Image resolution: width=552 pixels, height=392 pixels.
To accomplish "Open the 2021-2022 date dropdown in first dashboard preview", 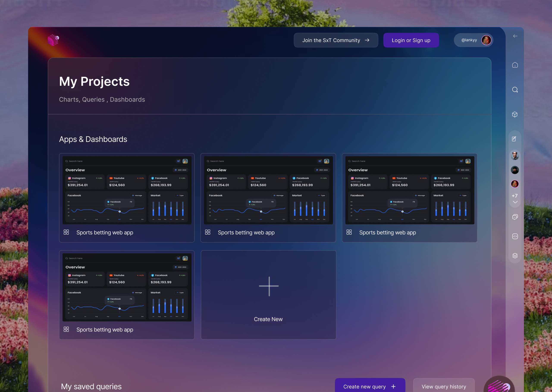I will pos(181,170).
